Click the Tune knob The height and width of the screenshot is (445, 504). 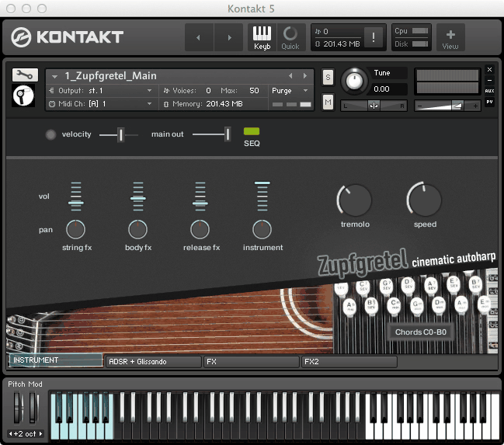[354, 81]
